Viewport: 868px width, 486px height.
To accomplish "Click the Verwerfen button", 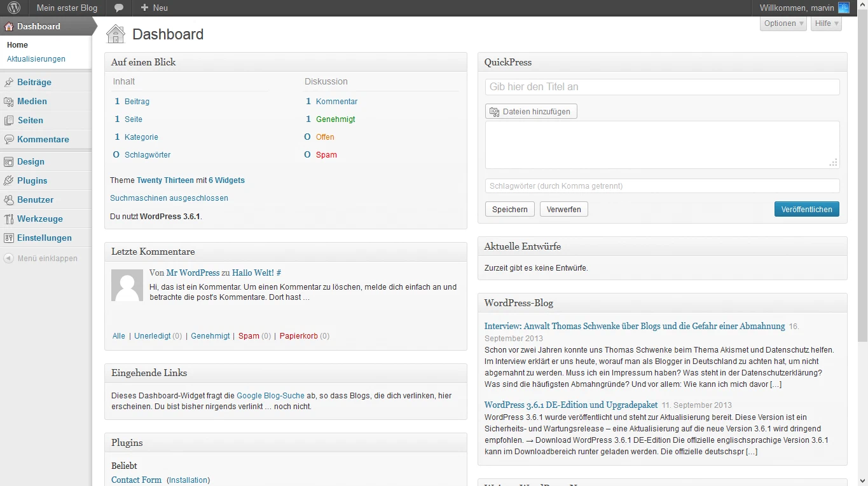I will (564, 209).
